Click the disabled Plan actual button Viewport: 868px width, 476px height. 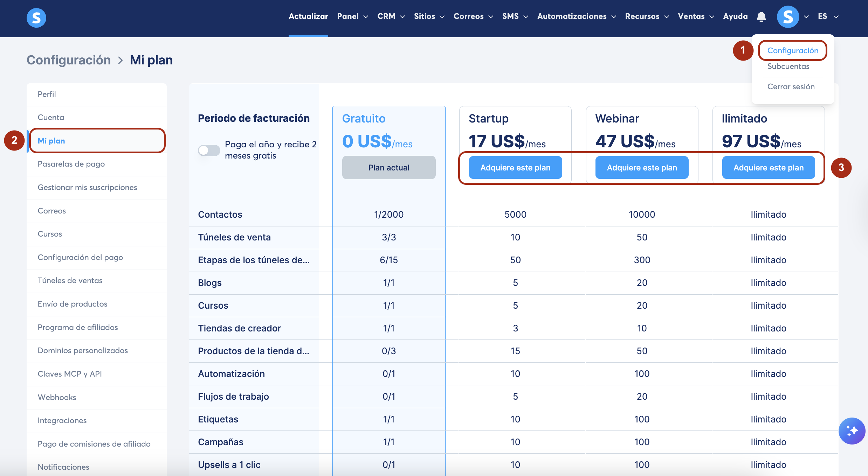[388, 168]
